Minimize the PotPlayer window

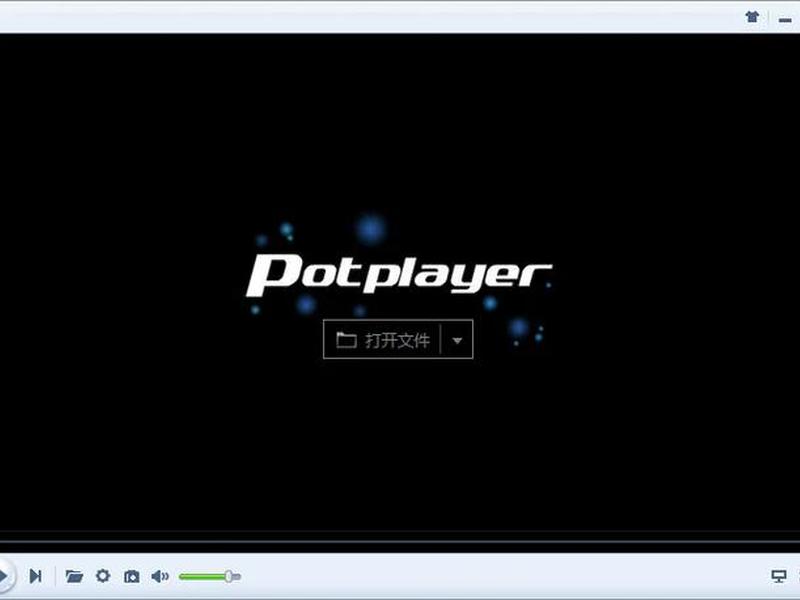click(x=785, y=19)
